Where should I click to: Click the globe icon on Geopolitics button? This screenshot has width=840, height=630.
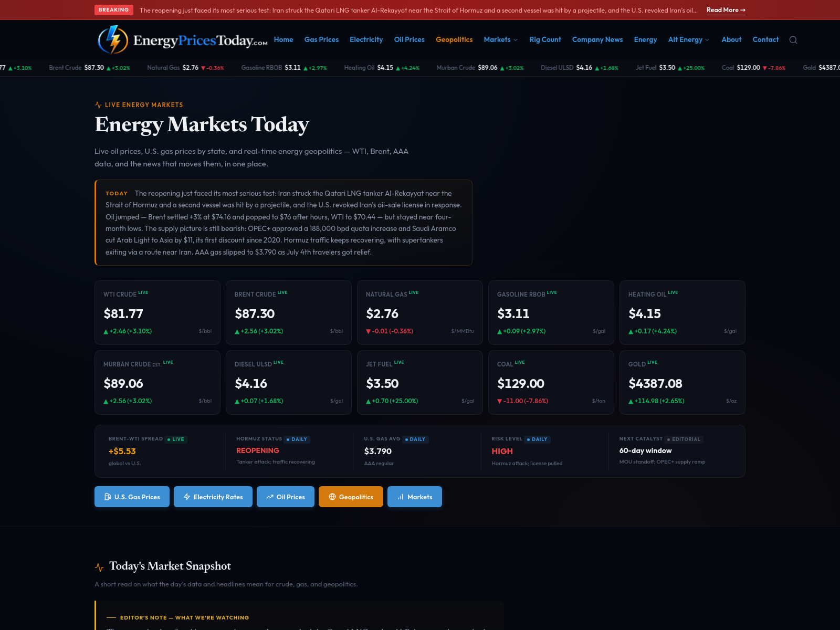332,497
